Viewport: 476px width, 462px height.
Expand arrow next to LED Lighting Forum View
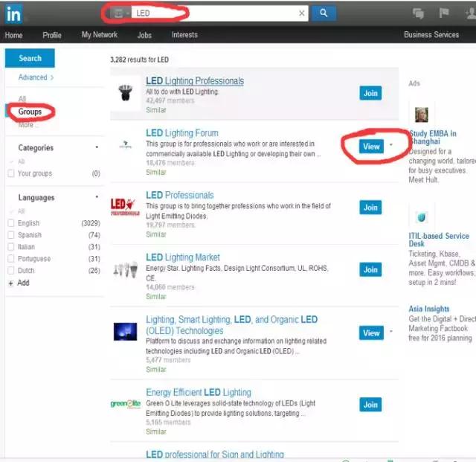390,146
